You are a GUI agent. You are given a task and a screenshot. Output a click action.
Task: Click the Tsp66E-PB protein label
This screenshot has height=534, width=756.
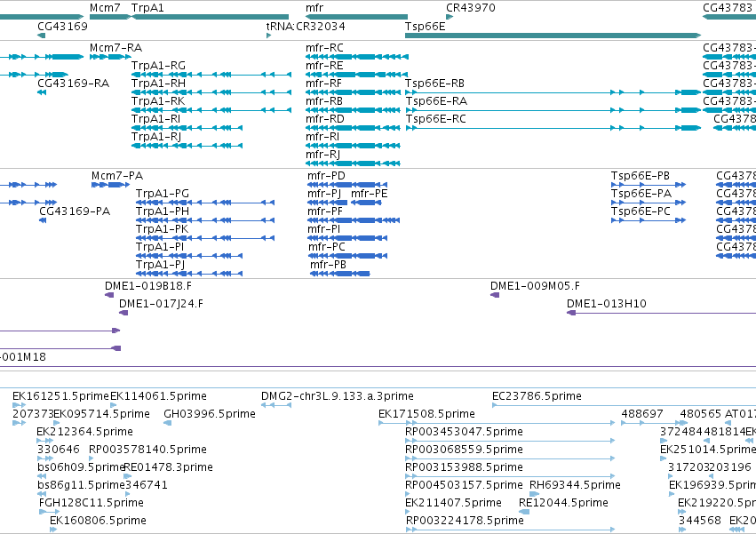click(x=641, y=176)
